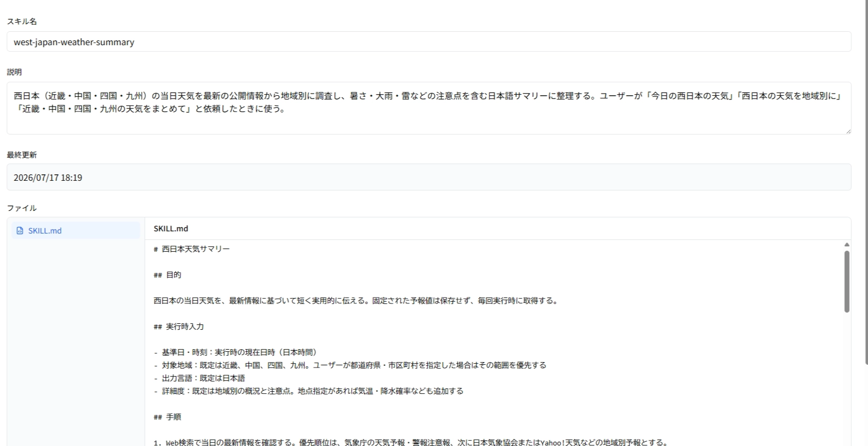Screen dimensions: 868x446
Task: Click the SKILL.md file icon in file list
Action: pyautogui.click(x=20, y=231)
